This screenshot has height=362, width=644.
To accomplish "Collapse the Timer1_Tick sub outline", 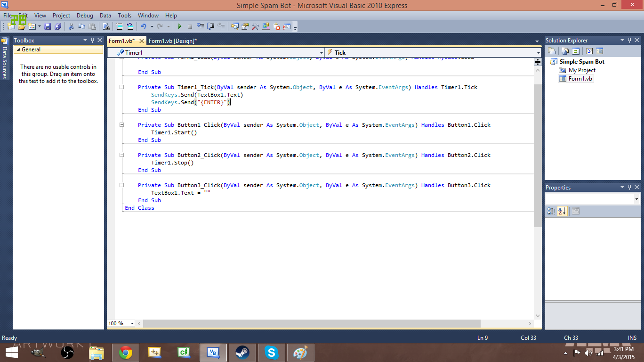I will tap(121, 87).
